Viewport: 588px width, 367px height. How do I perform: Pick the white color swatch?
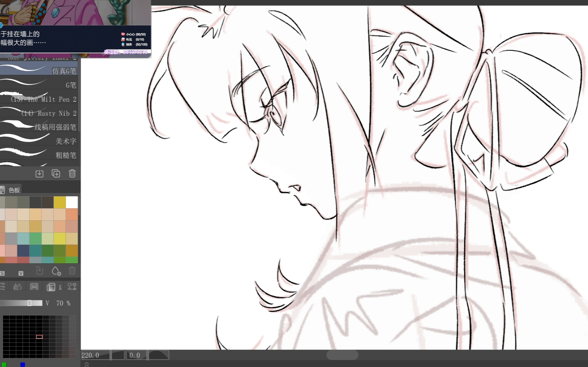tap(72, 202)
